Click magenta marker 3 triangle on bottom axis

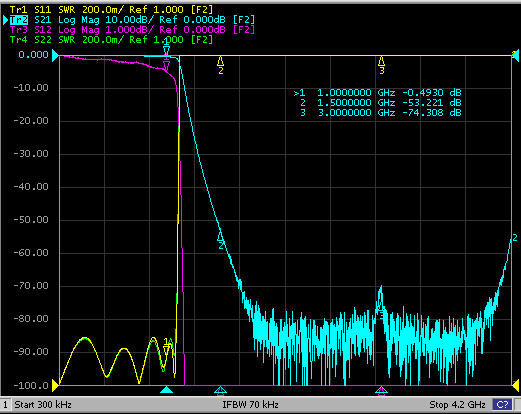(381, 390)
